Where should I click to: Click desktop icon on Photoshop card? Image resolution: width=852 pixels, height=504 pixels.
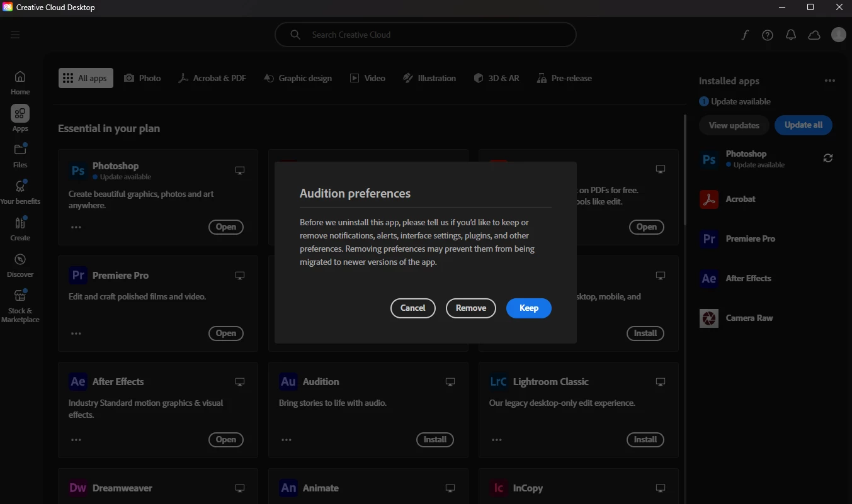pos(240,171)
